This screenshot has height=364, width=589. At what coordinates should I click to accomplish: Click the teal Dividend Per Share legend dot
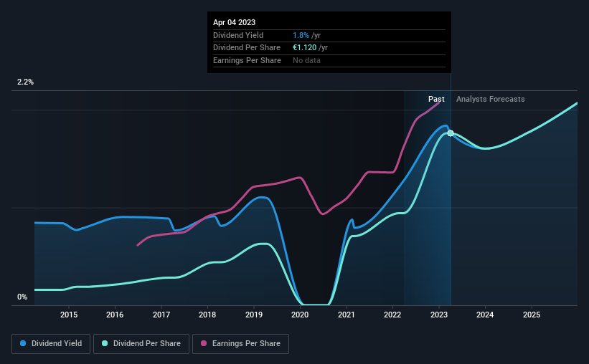click(105, 343)
